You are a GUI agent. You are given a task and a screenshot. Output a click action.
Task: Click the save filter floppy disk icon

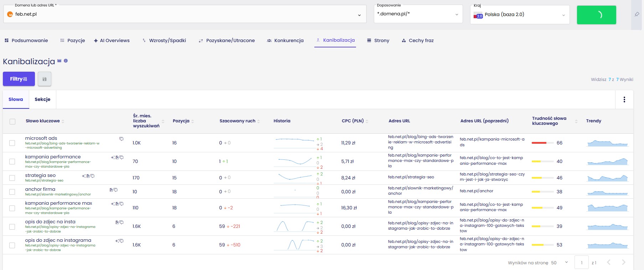click(x=45, y=79)
